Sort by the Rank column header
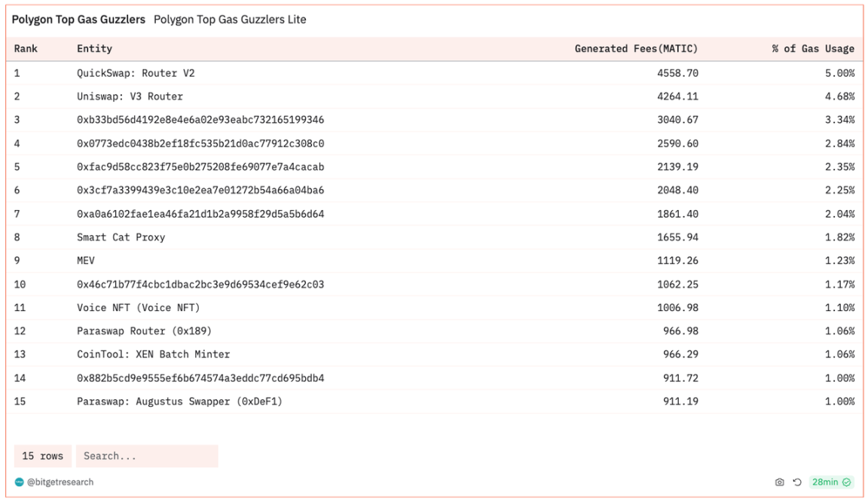868x501 pixels. click(x=26, y=49)
